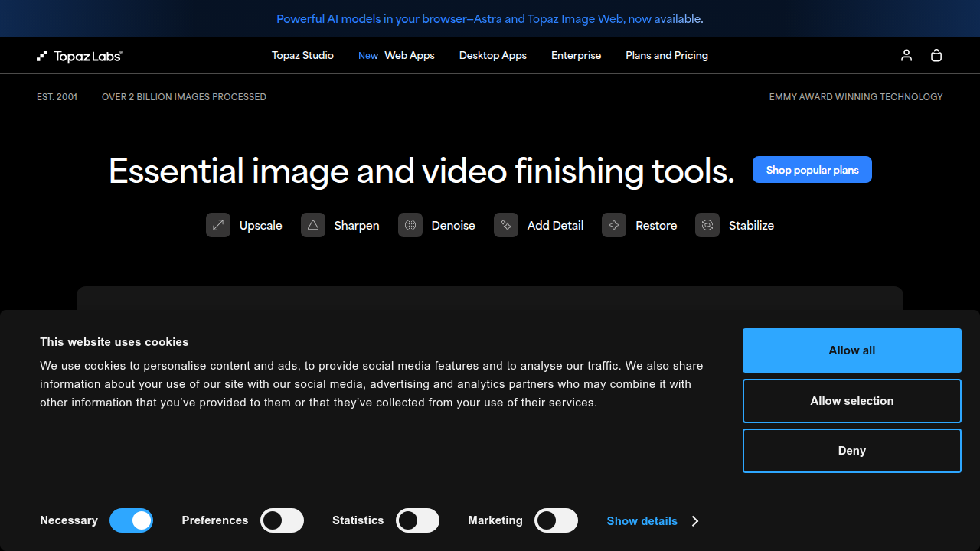The image size is (980, 551).
Task: Click the Add Detail label
Action: (556, 225)
